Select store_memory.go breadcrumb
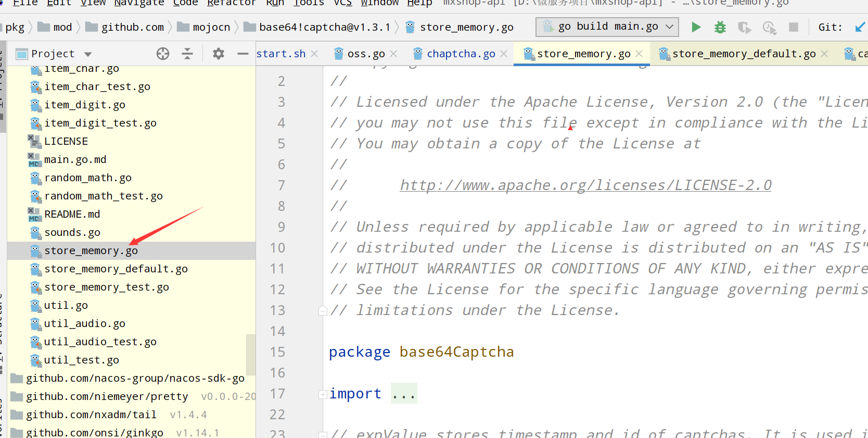Viewport: 868px width, 438px height. click(x=459, y=27)
